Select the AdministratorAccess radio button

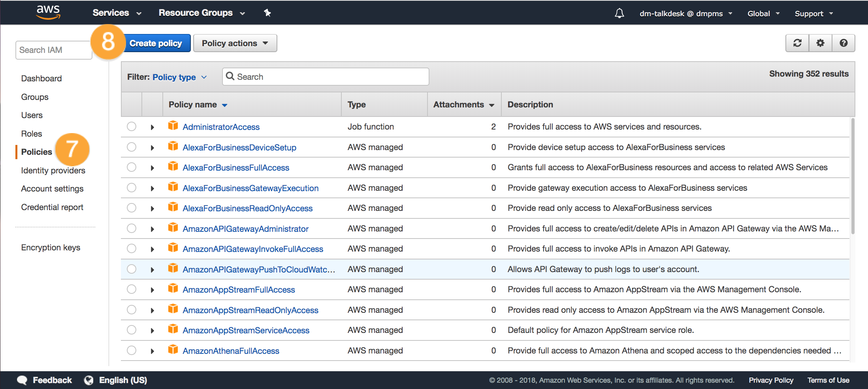pyautogui.click(x=132, y=126)
